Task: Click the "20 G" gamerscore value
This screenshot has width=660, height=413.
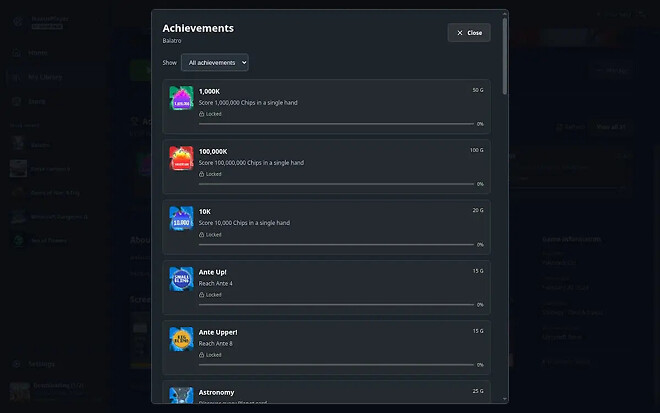Action: [478, 210]
